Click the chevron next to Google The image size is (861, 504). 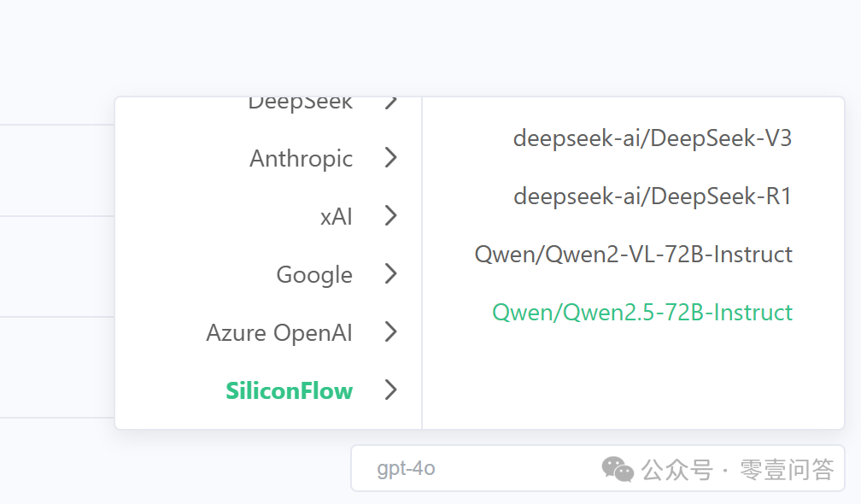390,274
